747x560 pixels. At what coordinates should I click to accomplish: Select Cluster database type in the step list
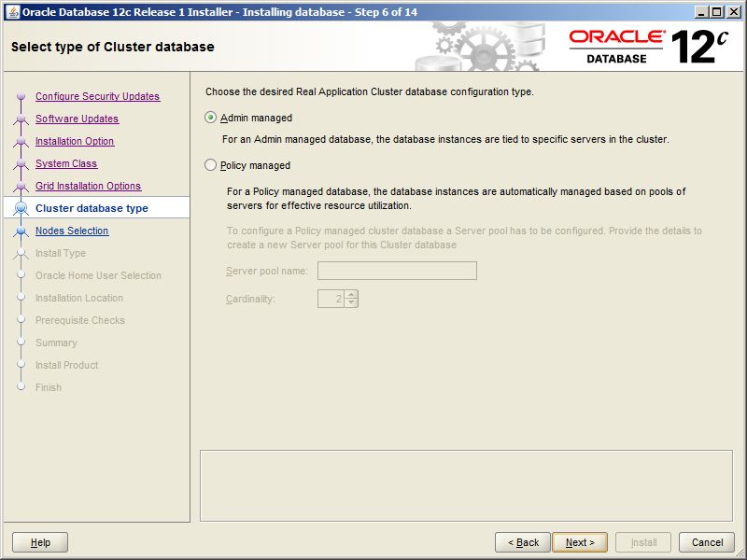pos(92,208)
